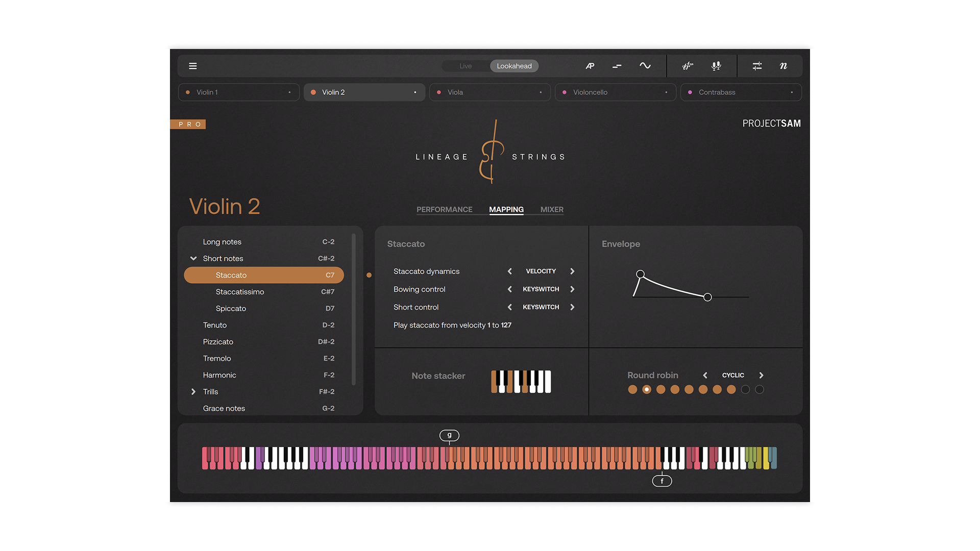The width and height of the screenshot is (980, 551).
Task: Select Staccatissimo articulation
Action: pyautogui.click(x=264, y=292)
